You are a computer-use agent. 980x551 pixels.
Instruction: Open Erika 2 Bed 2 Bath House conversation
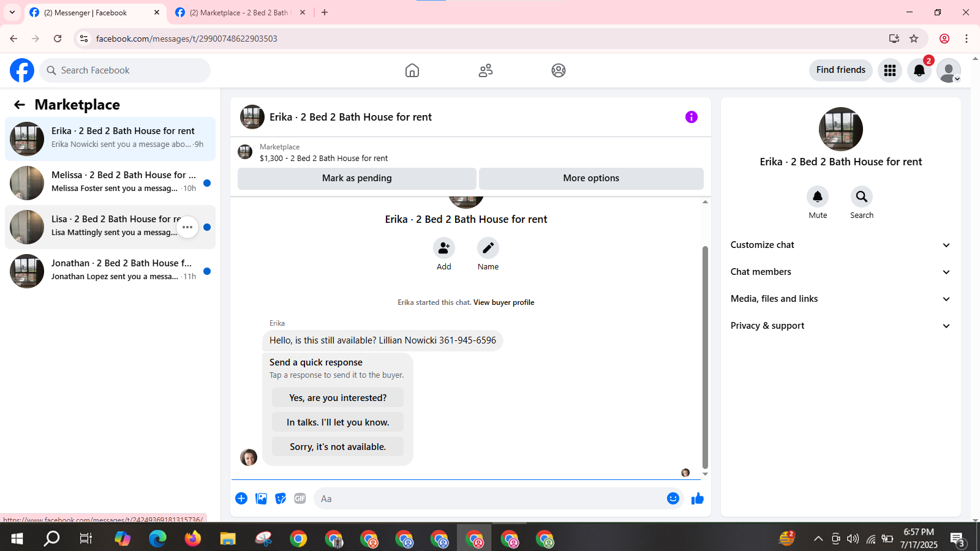pos(110,139)
